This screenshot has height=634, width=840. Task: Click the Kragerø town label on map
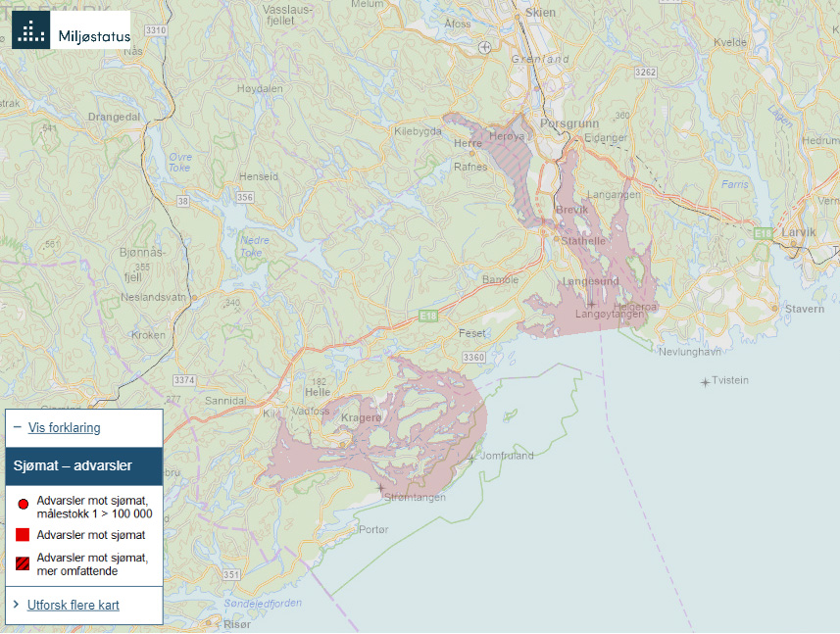pyautogui.click(x=362, y=418)
